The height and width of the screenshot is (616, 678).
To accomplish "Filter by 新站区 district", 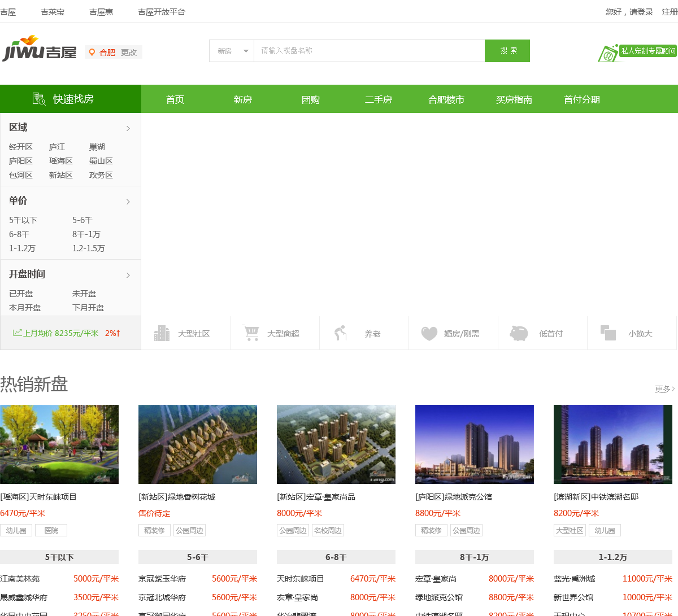I will pos(61,175).
